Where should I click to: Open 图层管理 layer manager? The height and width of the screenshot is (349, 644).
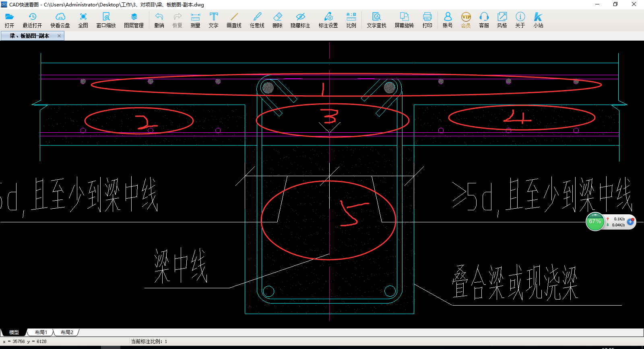pyautogui.click(x=134, y=20)
